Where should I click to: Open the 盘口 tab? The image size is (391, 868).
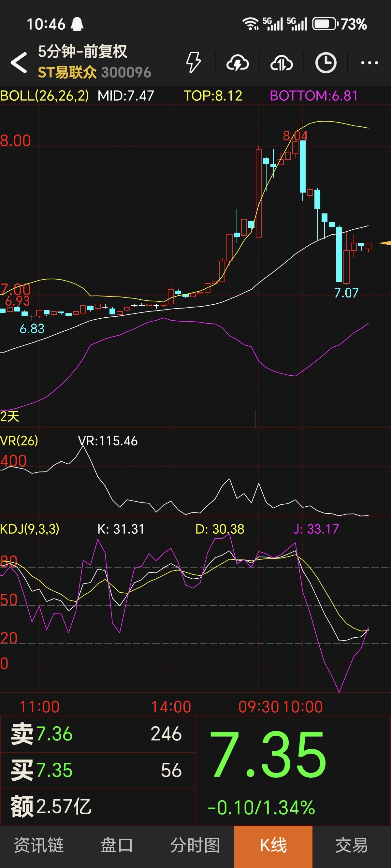(117, 846)
